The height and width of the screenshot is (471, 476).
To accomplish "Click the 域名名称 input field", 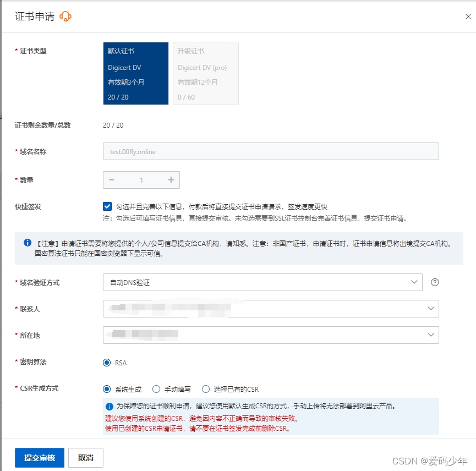I will click(271, 151).
